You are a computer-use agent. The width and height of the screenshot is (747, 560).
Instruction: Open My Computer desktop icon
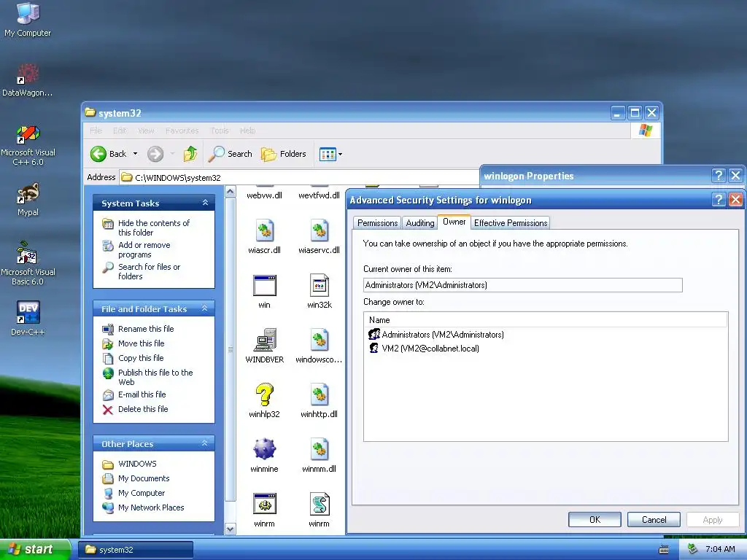point(28,19)
